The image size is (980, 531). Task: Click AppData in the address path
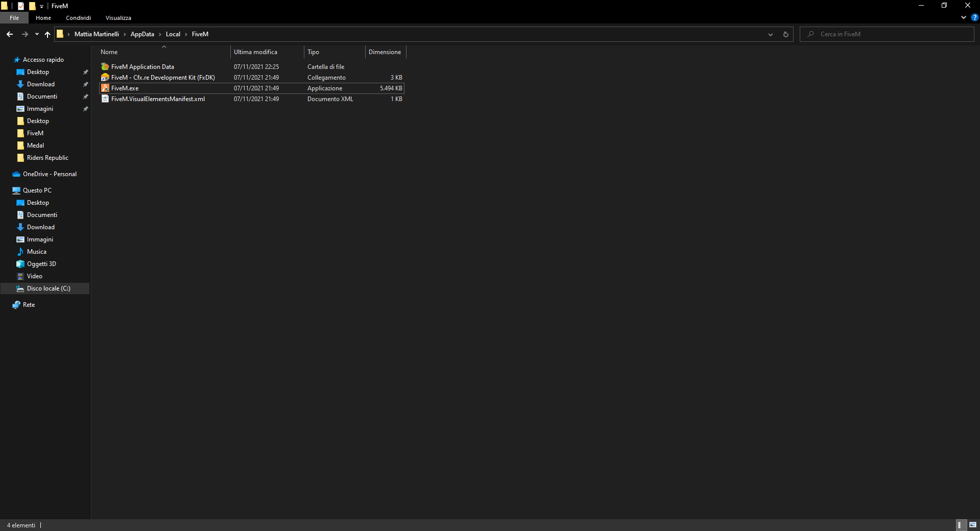pyautogui.click(x=142, y=34)
